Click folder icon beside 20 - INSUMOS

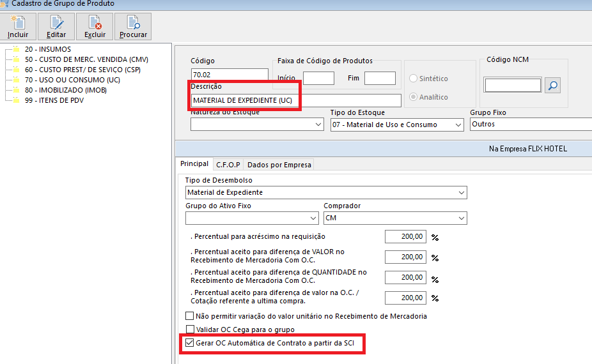(16, 49)
